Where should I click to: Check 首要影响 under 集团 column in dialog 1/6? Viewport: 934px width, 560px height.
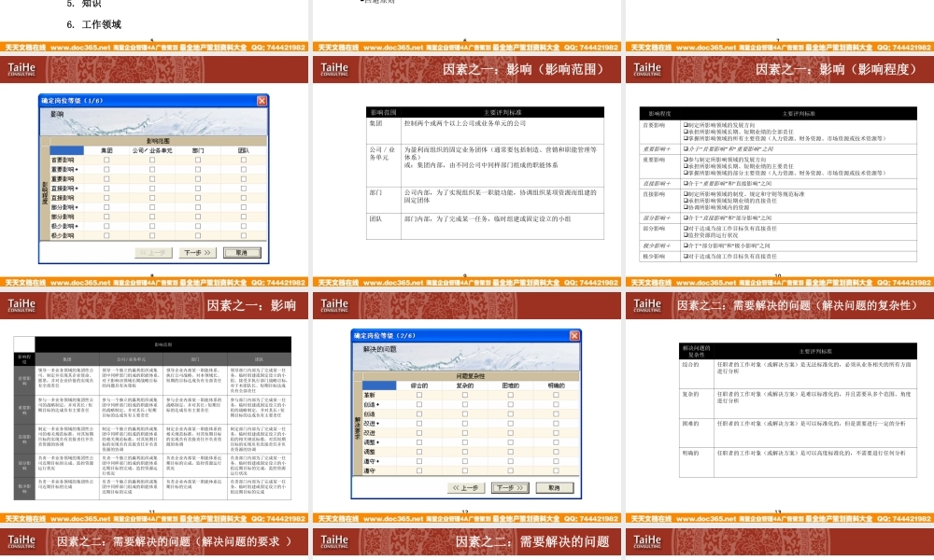tap(106, 161)
